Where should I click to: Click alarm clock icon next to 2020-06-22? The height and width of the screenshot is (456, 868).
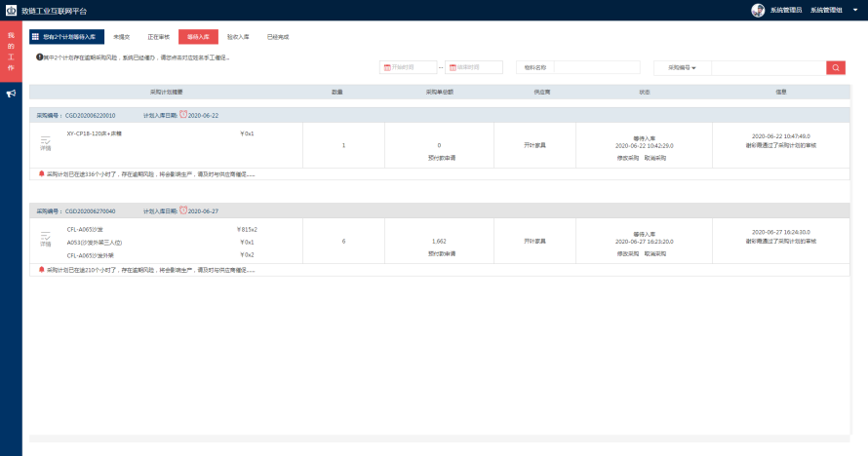(x=183, y=114)
